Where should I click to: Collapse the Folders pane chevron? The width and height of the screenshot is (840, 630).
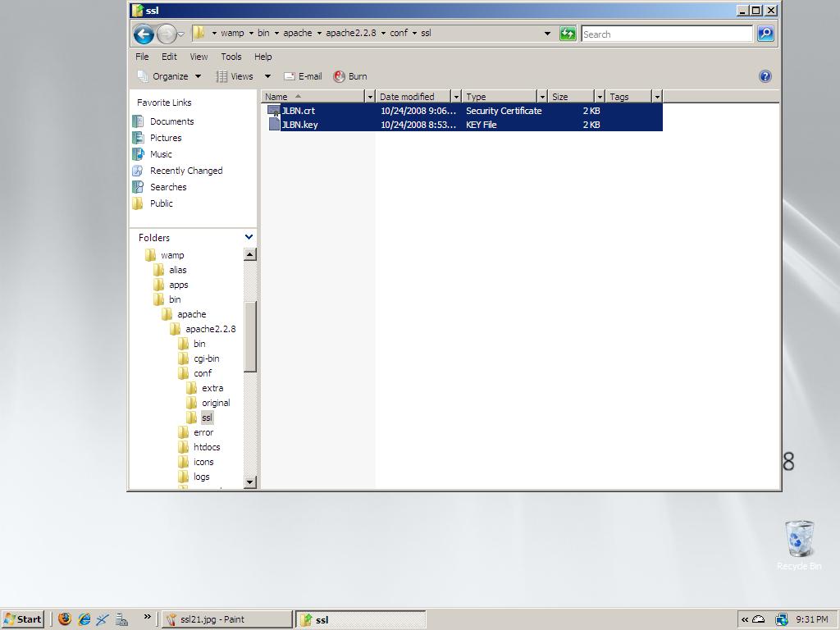point(249,237)
